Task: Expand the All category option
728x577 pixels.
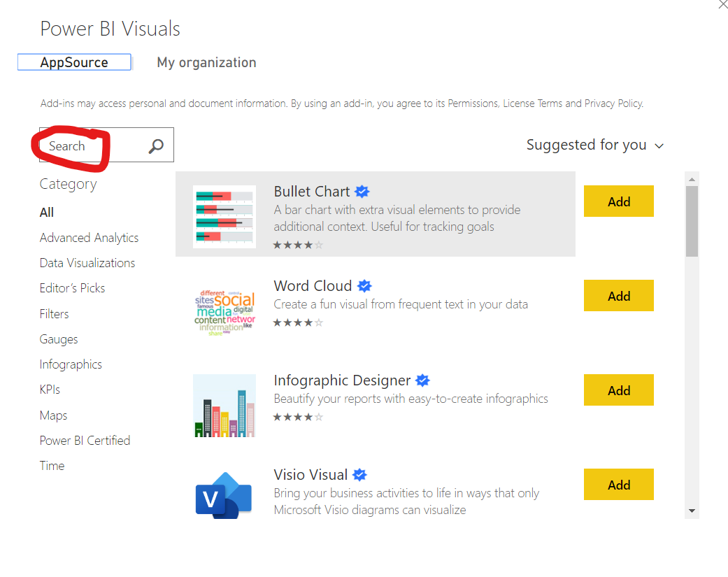Action: (x=46, y=212)
